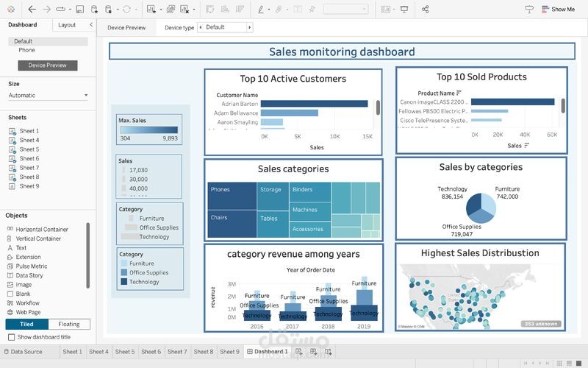Click the New Story tab icon at bottom
The image size is (588, 368).
(328, 352)
